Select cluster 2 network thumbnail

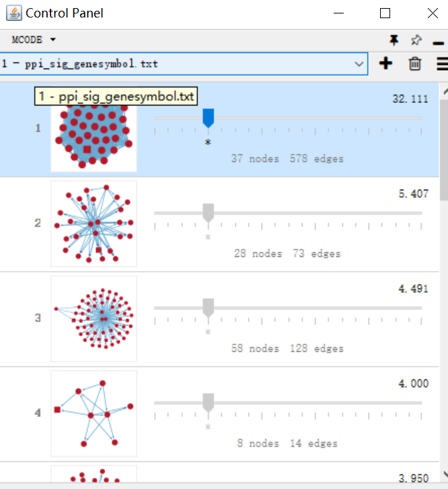point(94,223)
